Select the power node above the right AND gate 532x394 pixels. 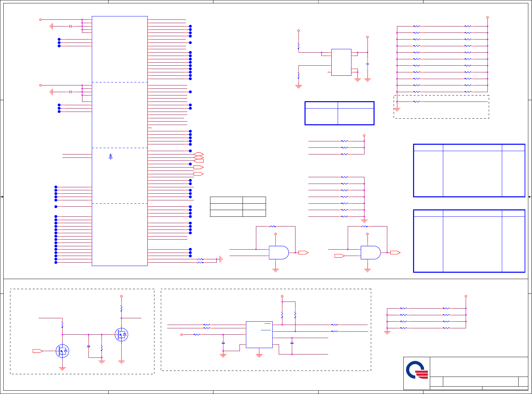[368, 234]
